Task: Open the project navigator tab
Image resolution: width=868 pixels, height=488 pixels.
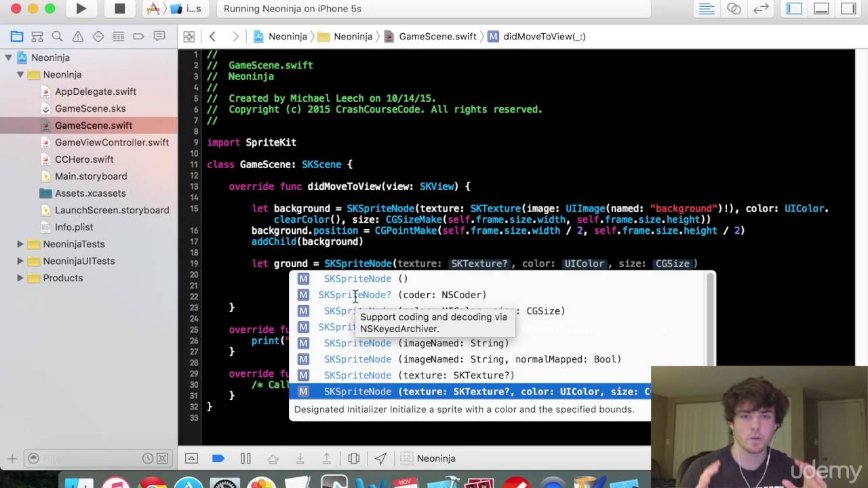Action: (17, 37)
